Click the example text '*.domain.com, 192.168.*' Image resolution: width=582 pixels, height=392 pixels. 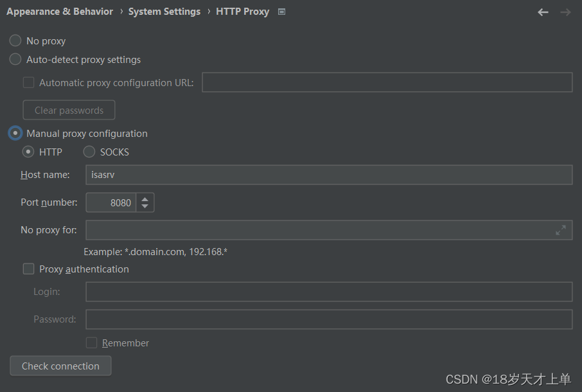(176, 252)
